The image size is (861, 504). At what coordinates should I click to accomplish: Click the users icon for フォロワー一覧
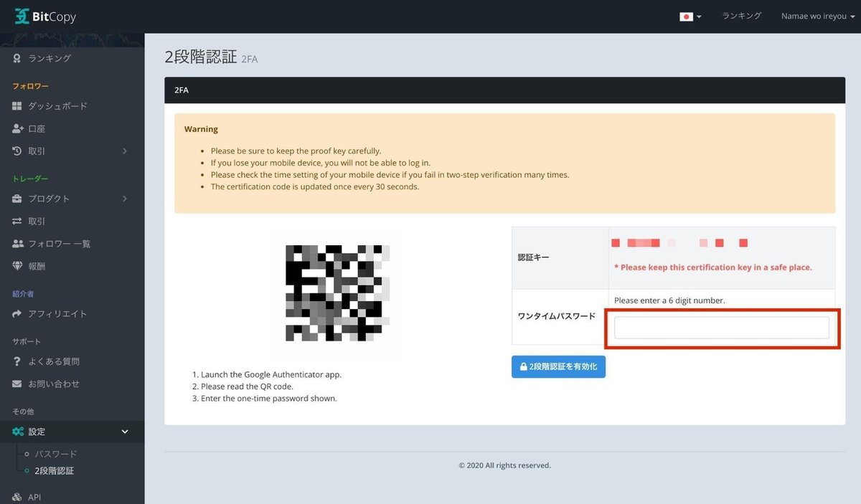[18, 244]
